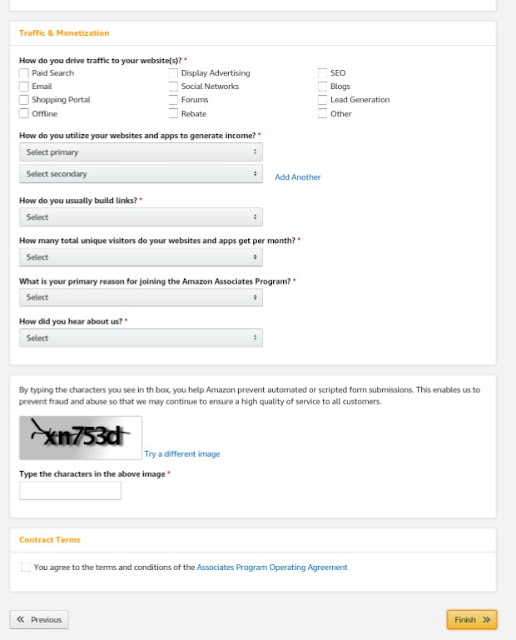The image size is (516, 640).
Task: Focus the captcha characters input field
Action: 70,491
